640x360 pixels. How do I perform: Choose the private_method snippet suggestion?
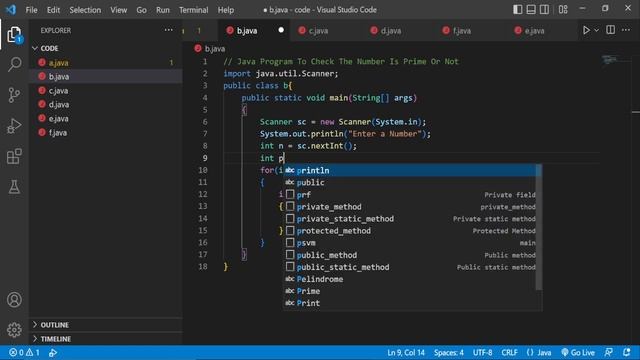pos(410,207)
